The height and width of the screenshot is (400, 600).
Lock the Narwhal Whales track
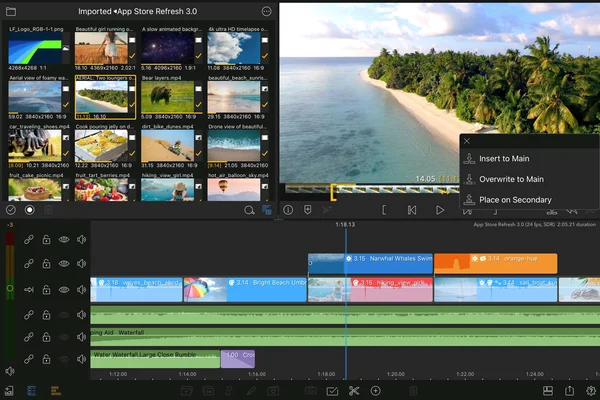[46, 264]
